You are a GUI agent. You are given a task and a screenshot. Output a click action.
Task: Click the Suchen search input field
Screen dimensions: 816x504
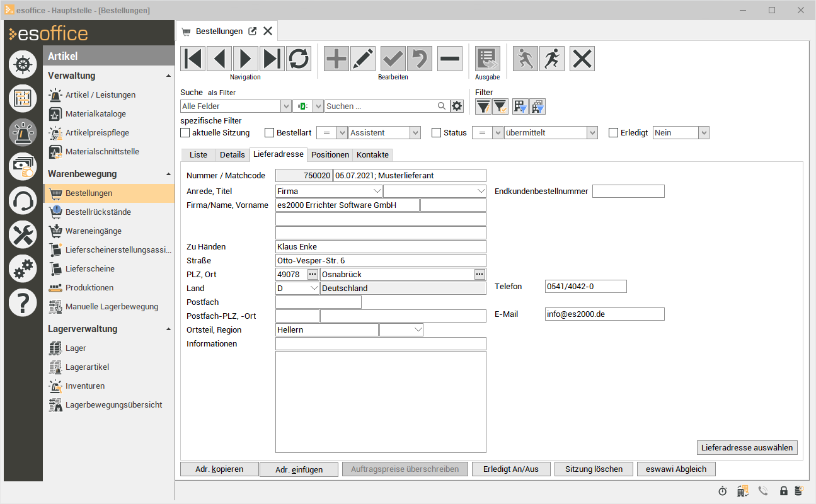386,106
